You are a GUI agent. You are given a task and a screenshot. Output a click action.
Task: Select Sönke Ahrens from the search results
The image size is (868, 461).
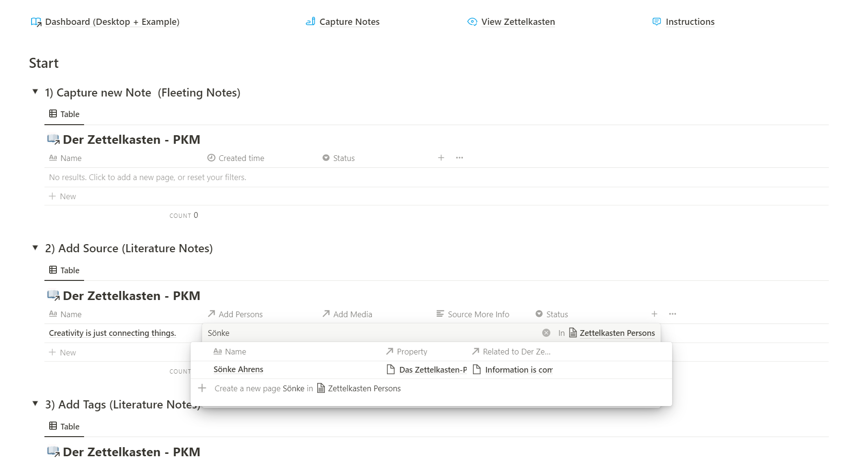(x=238, y=369)
